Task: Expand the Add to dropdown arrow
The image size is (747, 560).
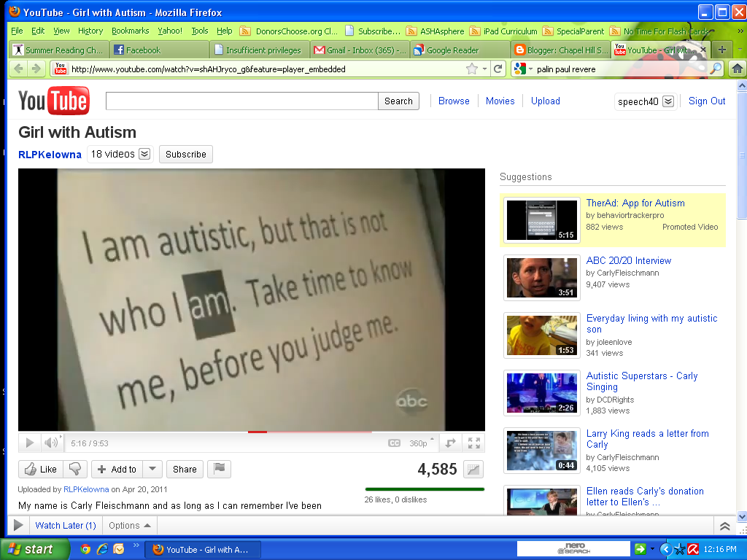Action: pyautogui.click(x=152, y=469)
